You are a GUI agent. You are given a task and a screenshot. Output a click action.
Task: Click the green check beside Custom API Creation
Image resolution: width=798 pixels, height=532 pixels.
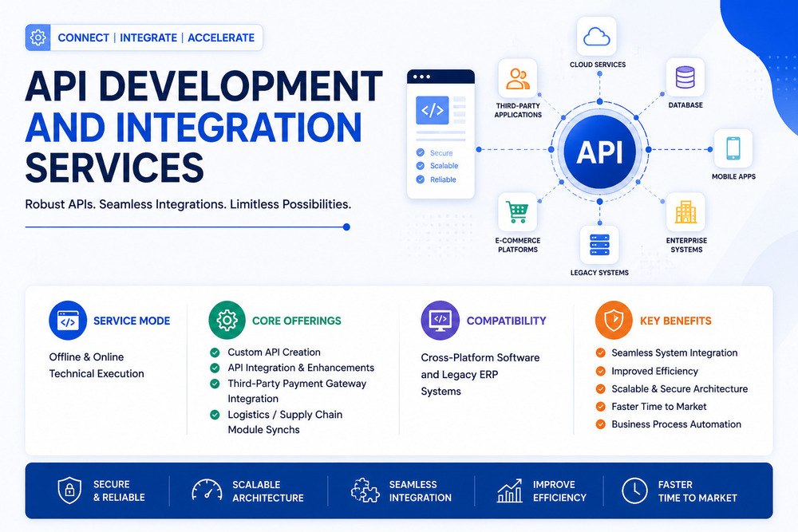click(x=215, y=353)
